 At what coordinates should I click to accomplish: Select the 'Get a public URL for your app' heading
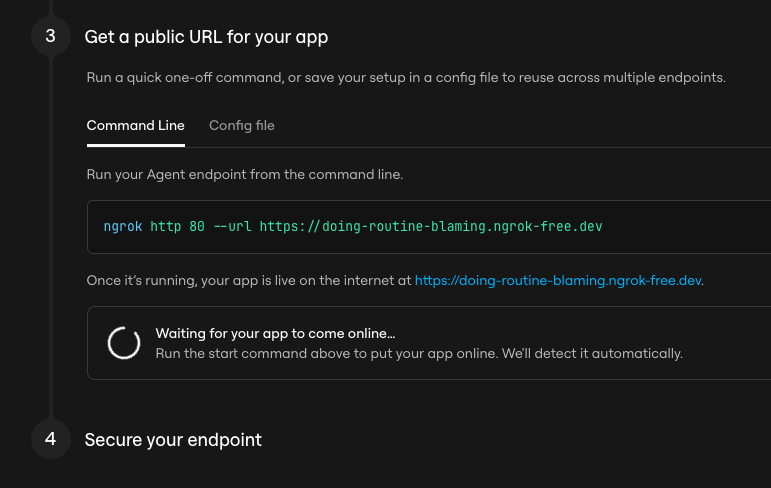click(x=206, y=37)
